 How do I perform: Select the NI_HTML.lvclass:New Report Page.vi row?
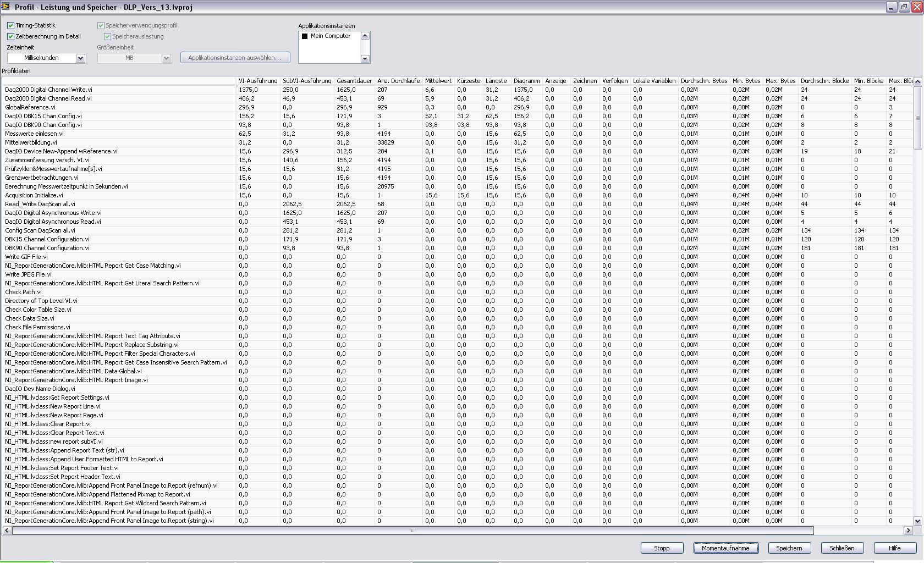458,415
